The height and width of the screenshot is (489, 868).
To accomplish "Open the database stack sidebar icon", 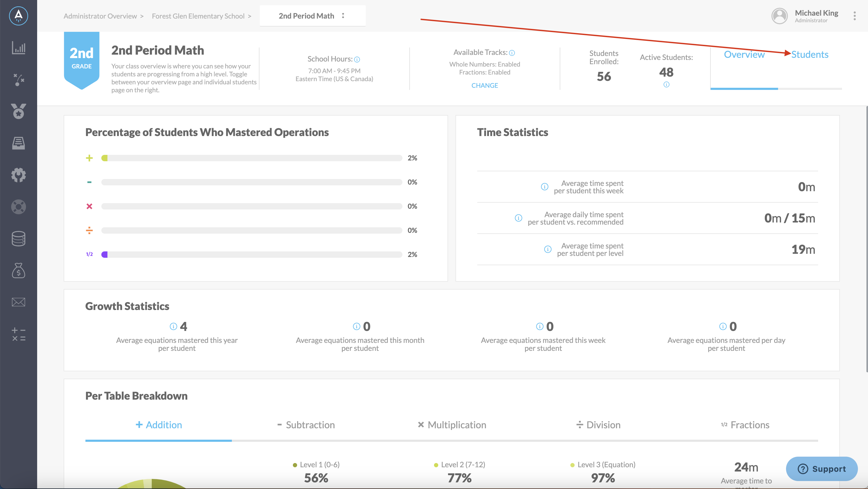I will click(x=19, y=238).
